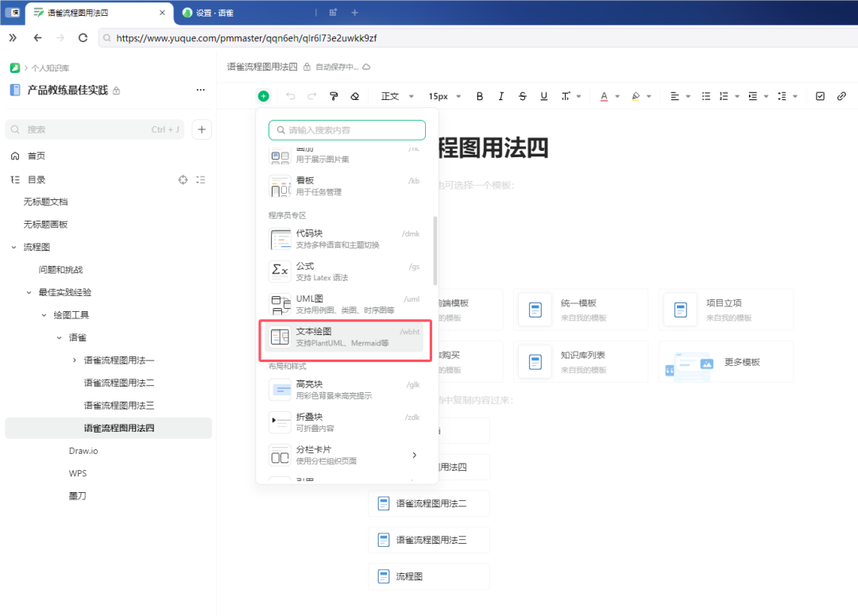
Task: Redo the last edit
Action: (312, 96)
